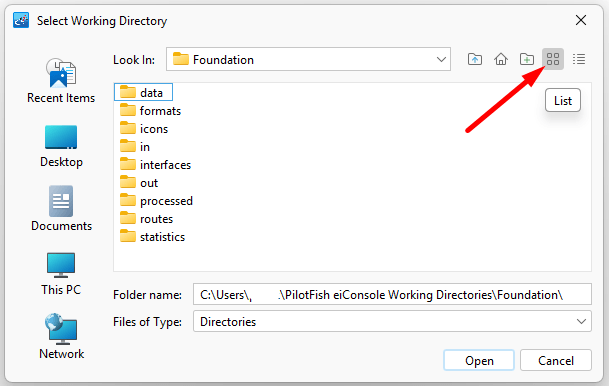Switch to List view icon
609x386 pixels.
point(553,59)
